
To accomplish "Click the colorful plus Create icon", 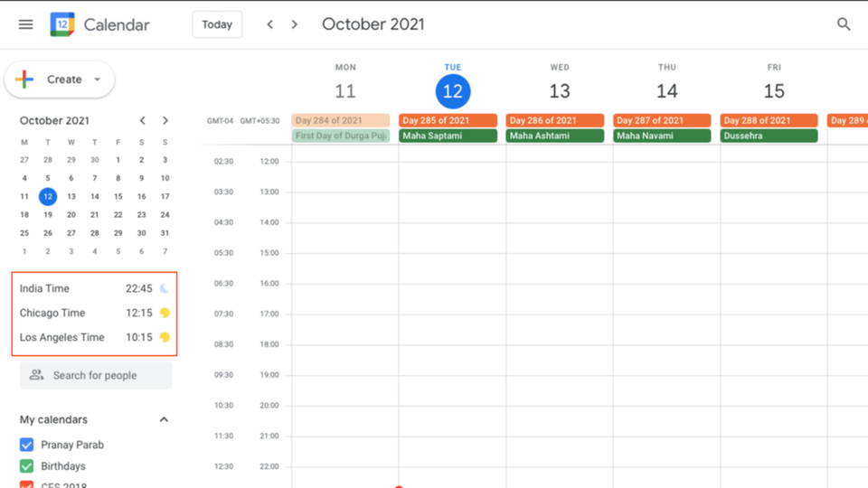I will (24, 80).
